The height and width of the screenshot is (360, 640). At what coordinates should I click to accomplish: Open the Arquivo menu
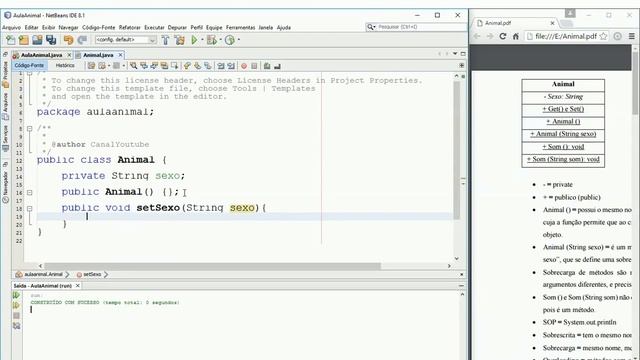click(11, 27)
